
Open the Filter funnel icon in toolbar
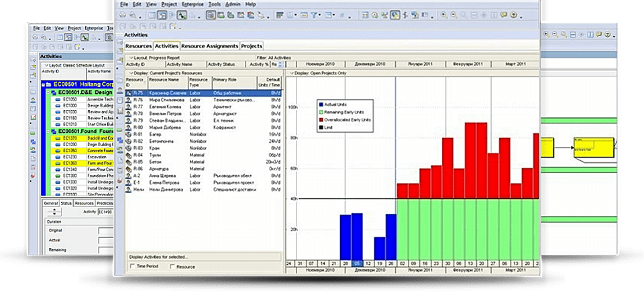(314, 15)
